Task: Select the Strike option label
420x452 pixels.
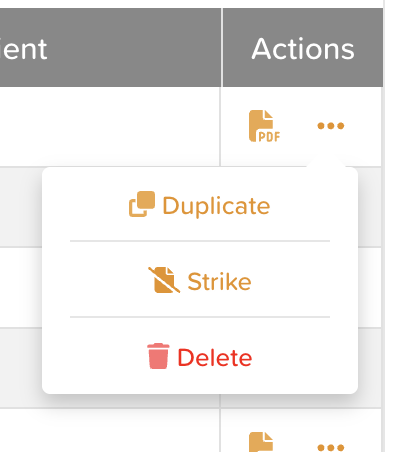Action: point(219,282)
